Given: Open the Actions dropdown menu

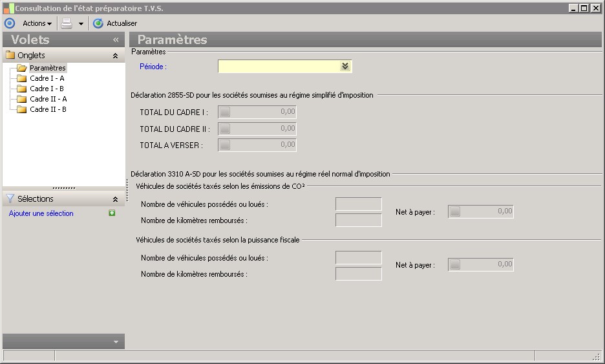Looking at the screenshot, I should point(37,23).
